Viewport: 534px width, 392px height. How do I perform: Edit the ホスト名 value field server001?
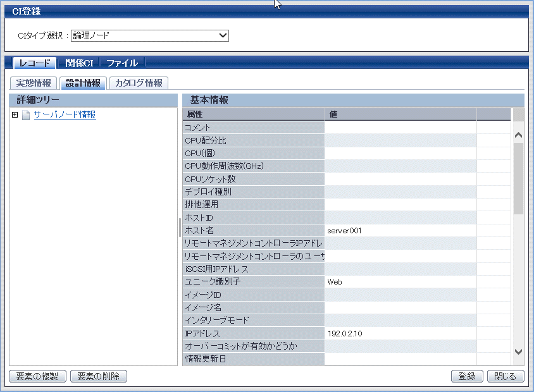(400, 231)
